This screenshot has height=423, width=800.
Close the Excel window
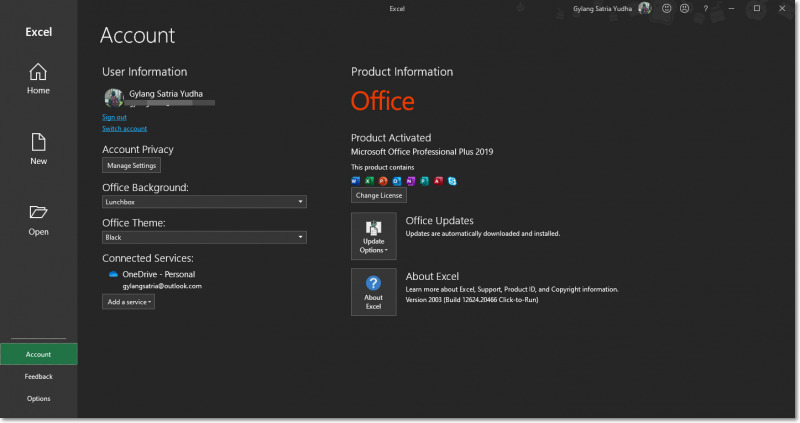(782, 8)
